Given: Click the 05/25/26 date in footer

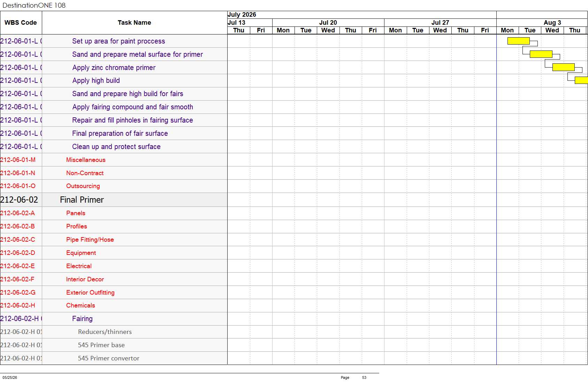Looking at the screenshot, I should (x=10, y=377).
